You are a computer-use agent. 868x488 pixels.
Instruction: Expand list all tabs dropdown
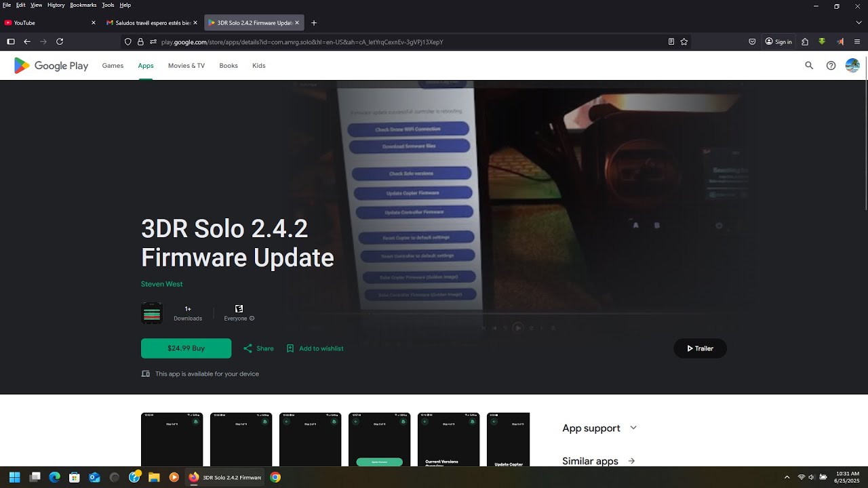click(859, 22)
